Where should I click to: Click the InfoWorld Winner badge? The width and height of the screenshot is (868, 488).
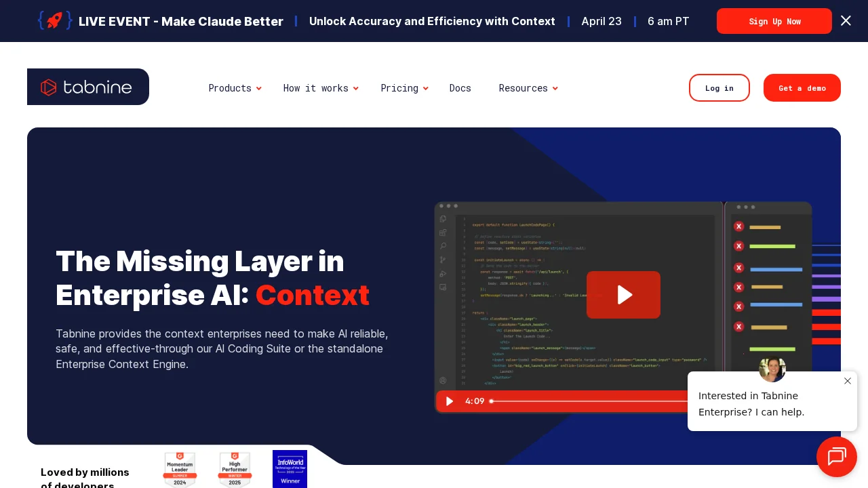[290, 469]
